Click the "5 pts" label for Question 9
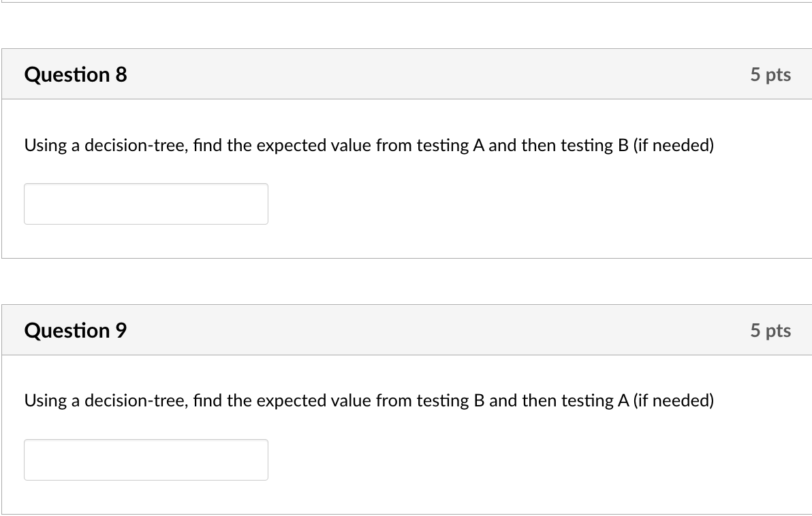The width and height of the screenshot is (812, 516). [770, 330]
